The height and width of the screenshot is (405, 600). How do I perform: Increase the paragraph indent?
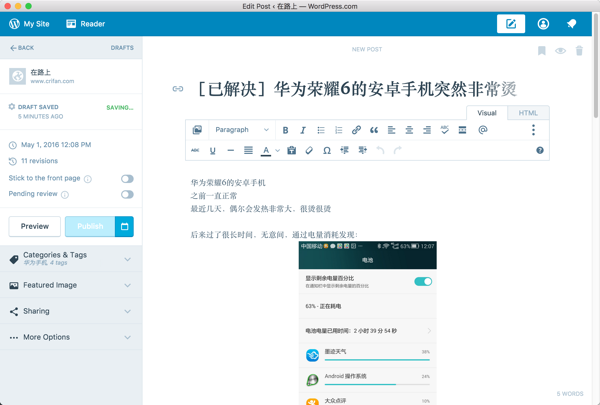tap(362, 150)
